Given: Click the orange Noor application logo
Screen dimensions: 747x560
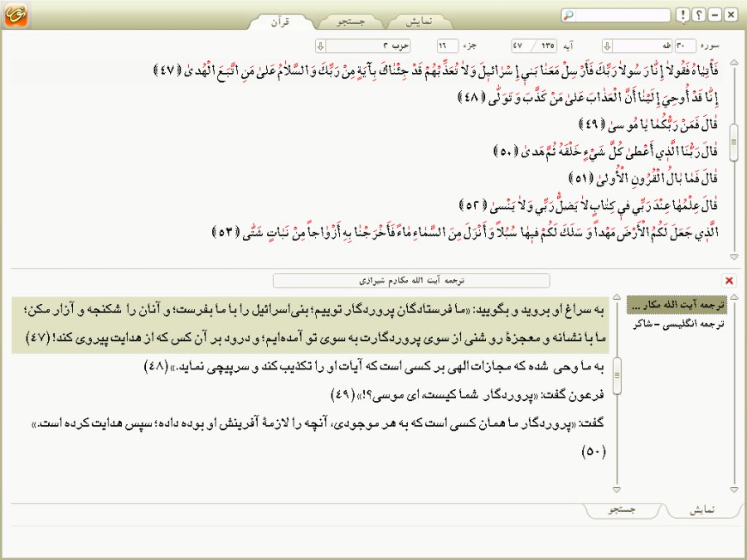Looking at the screenshot, I should 16,14.
